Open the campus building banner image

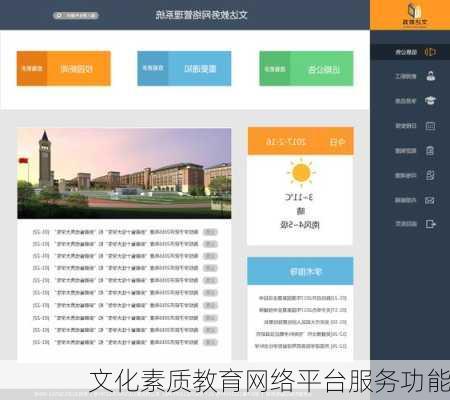tap(124, 173)
